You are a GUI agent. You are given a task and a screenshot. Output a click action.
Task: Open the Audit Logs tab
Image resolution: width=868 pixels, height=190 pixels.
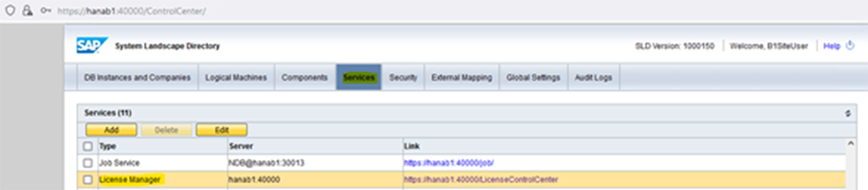pos(593,77)
